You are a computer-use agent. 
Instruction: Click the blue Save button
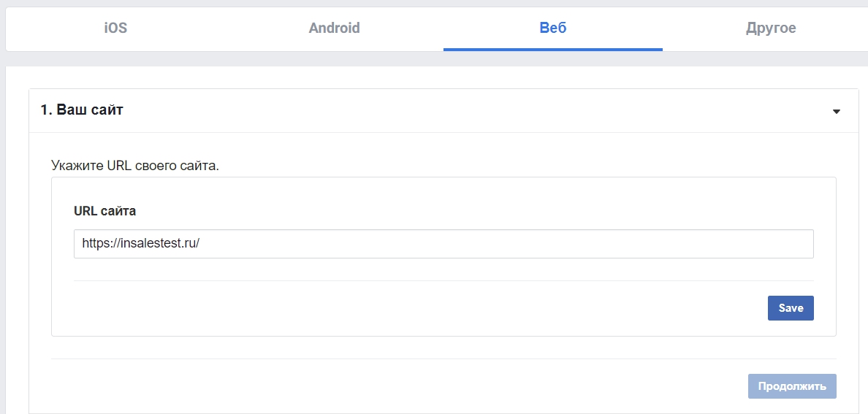[x=791, y=308]
